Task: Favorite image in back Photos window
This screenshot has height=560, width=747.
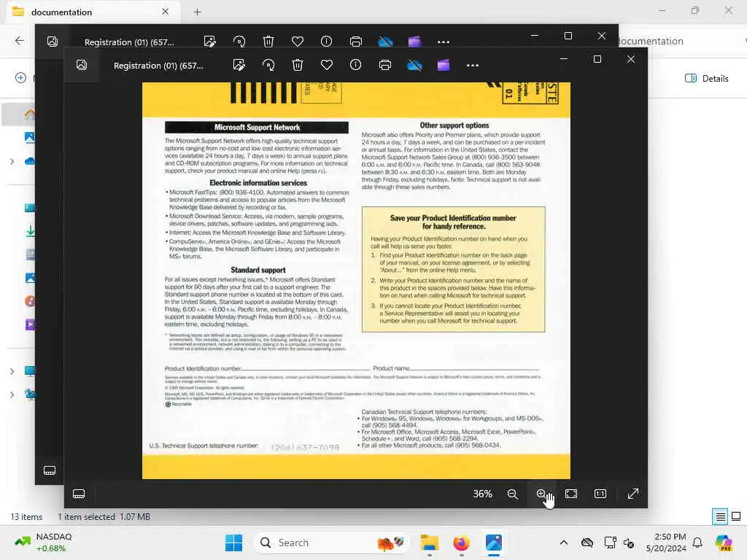Action: [298, 42]
